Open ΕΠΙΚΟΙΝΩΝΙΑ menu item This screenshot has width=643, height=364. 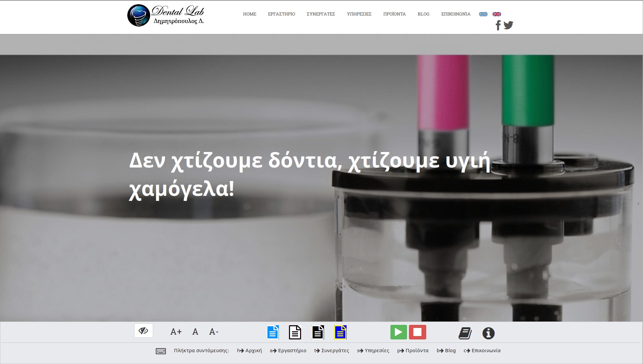(456, 14)
